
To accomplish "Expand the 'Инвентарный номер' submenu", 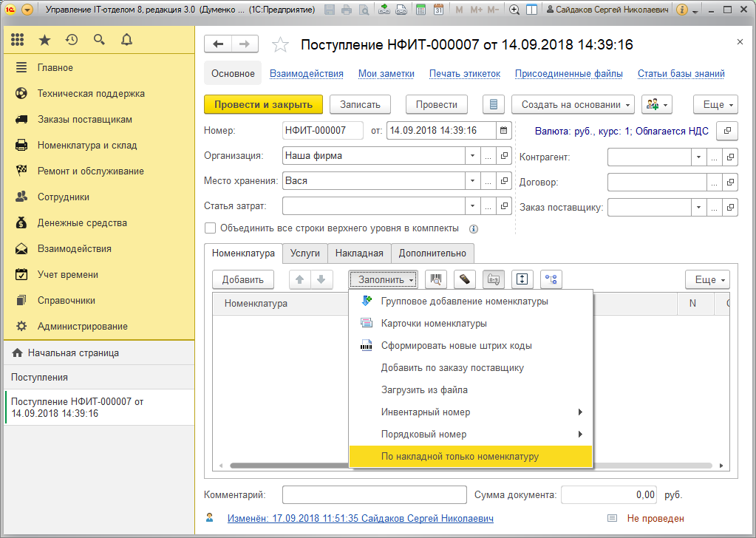I will tap(470, 412).
